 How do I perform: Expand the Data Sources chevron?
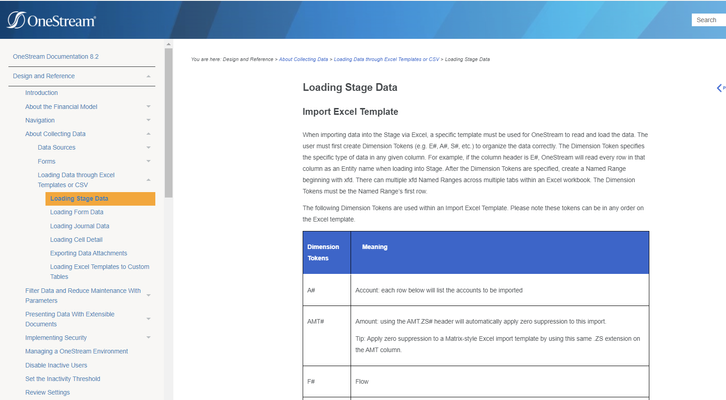click(148, 147)
